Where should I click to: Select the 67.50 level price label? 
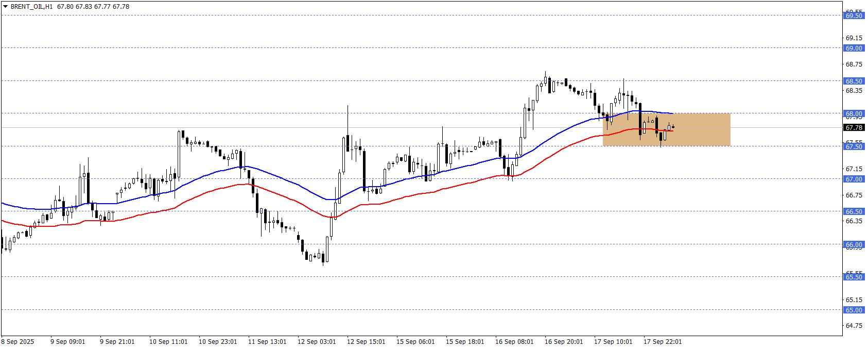coord(854,146)
